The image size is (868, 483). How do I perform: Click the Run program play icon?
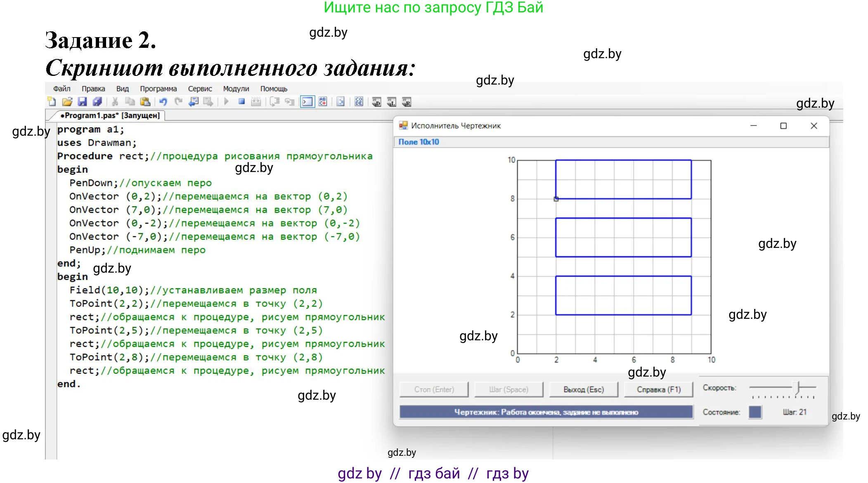pyautogui.click(x=226, y=101)
